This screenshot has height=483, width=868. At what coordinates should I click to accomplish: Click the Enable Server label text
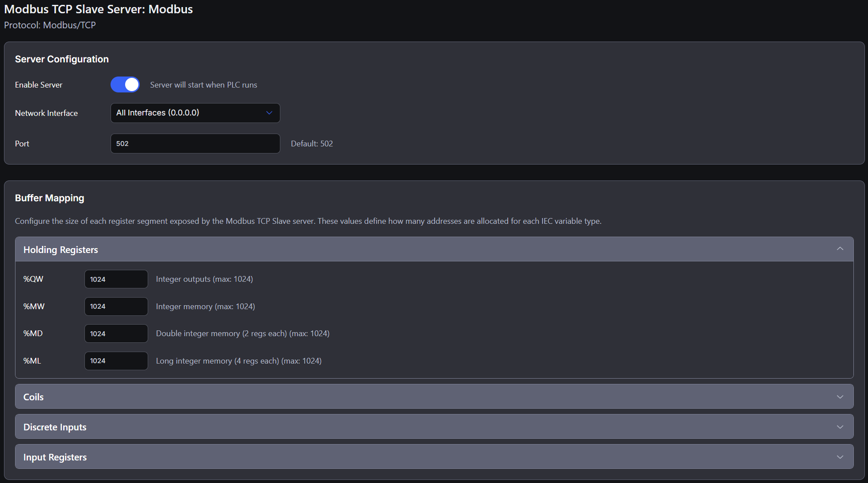click(38, 84)
